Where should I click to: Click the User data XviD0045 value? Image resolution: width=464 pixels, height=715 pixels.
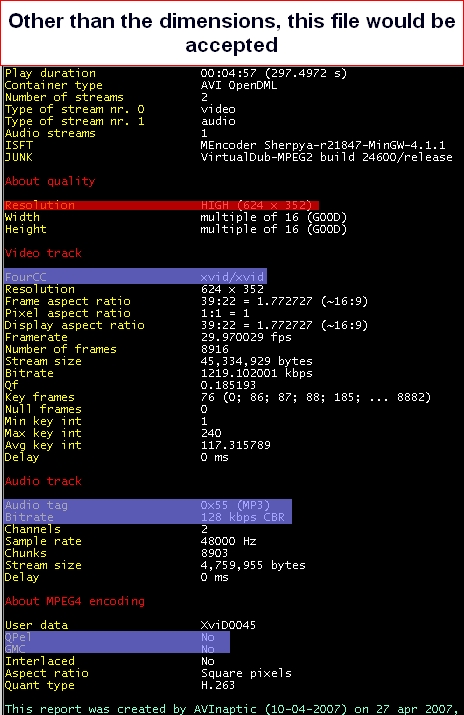point(228,625)
